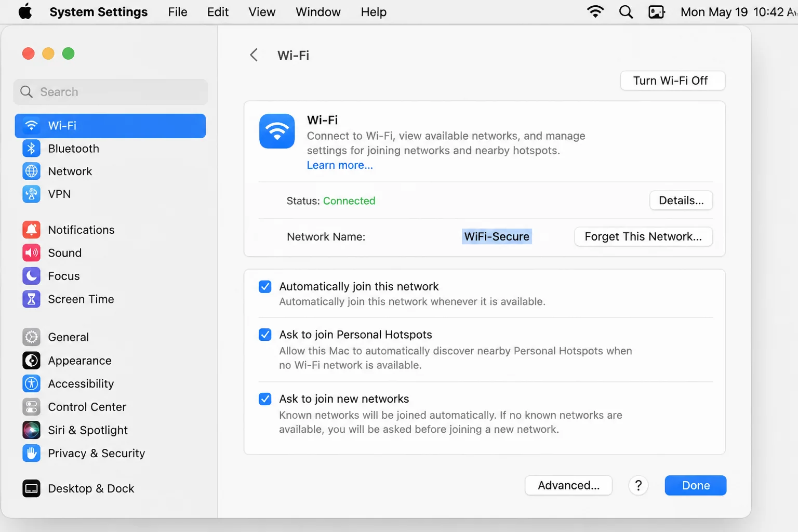Click the Search field
Image resolution: width=798 pixels, height=532 pixels.
click(111, 92)
